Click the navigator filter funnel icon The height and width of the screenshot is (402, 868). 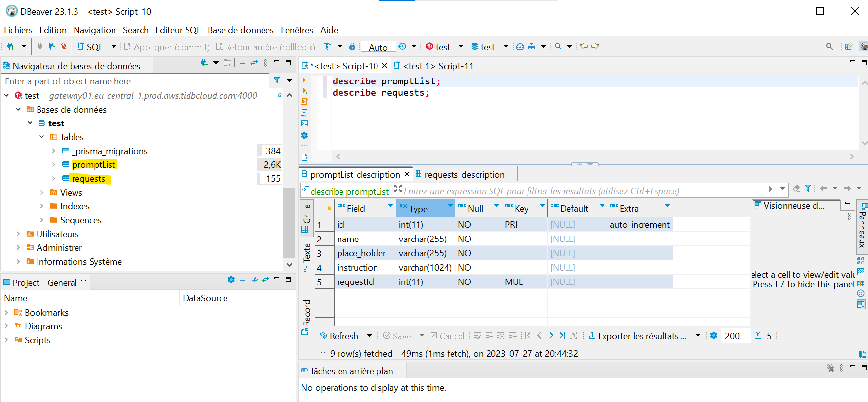278,80
